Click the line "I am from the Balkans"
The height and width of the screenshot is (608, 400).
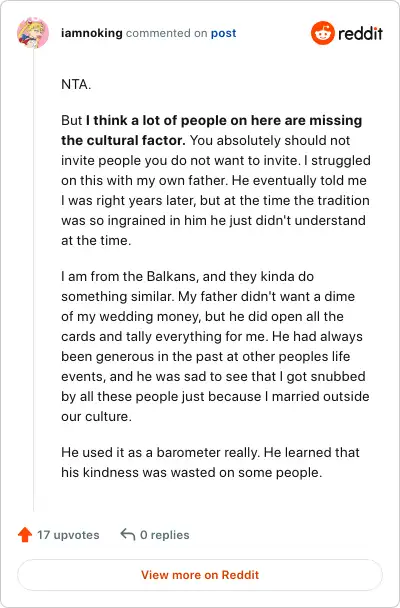(x=188, y=276)
